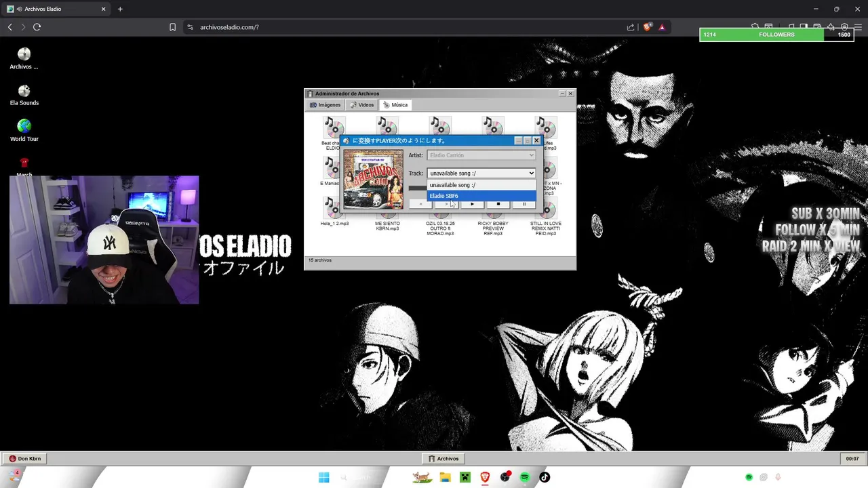Click the Don Kbrn start button
Screen dimensions: 868x488
pyautogui.click(x=25, y=459)
